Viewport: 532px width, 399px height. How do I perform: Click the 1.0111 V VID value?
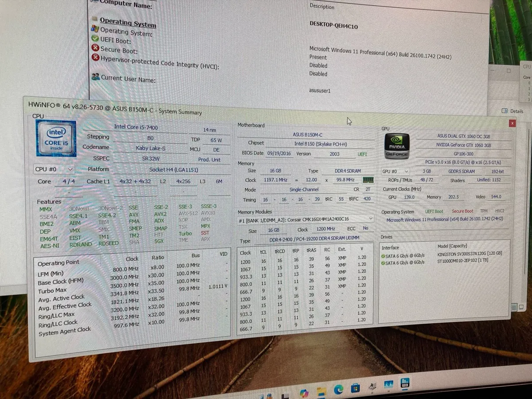click(217, 286)
